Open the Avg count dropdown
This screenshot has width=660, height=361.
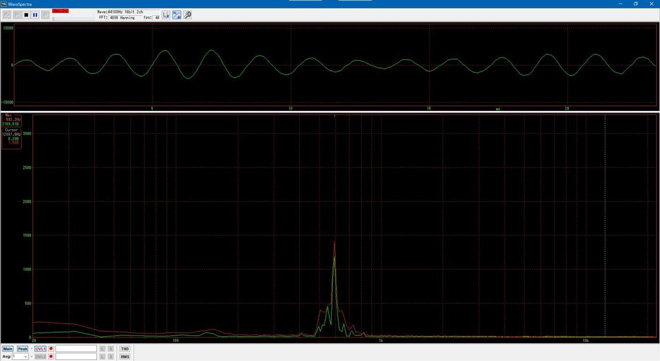click(x=20, y=356)
